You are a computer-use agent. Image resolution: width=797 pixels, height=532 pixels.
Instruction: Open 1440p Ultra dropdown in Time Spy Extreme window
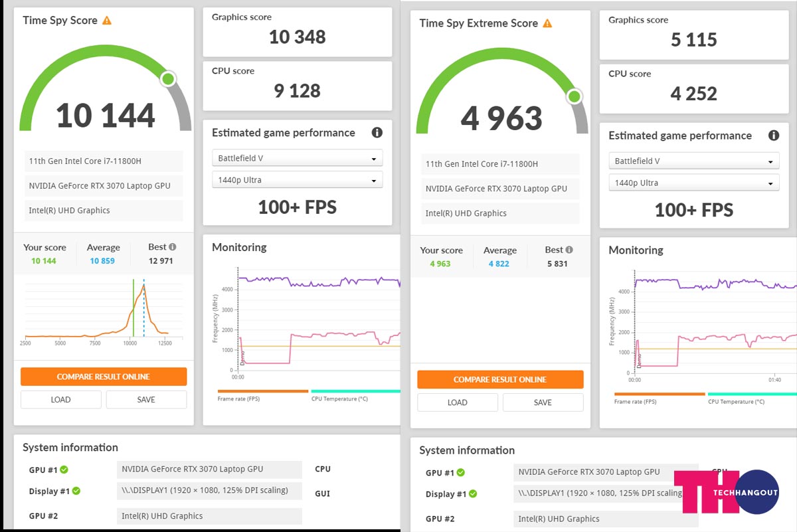694,183
